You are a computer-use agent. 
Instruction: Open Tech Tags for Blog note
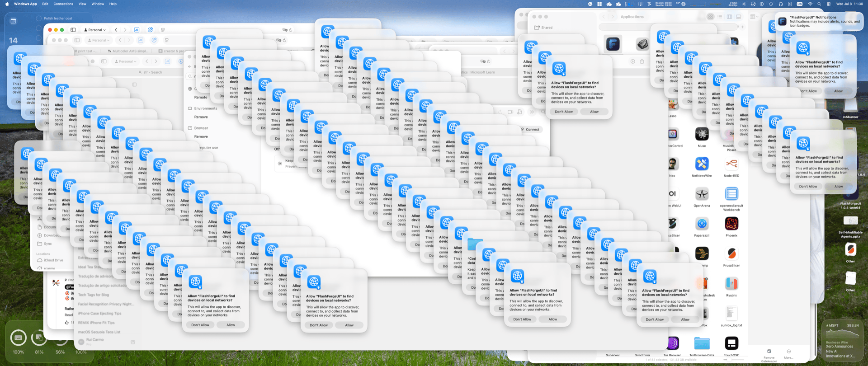[x=93, y=295]
